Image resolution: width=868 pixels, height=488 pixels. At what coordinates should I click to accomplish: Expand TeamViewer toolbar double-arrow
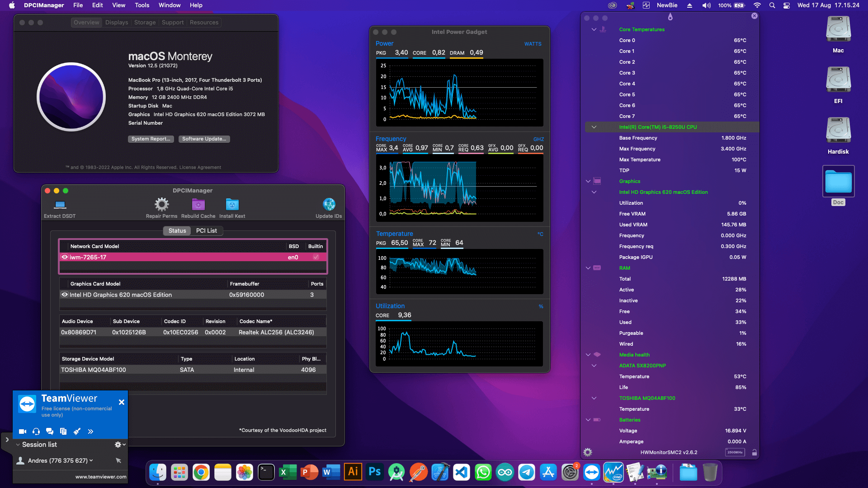[90, 432]
